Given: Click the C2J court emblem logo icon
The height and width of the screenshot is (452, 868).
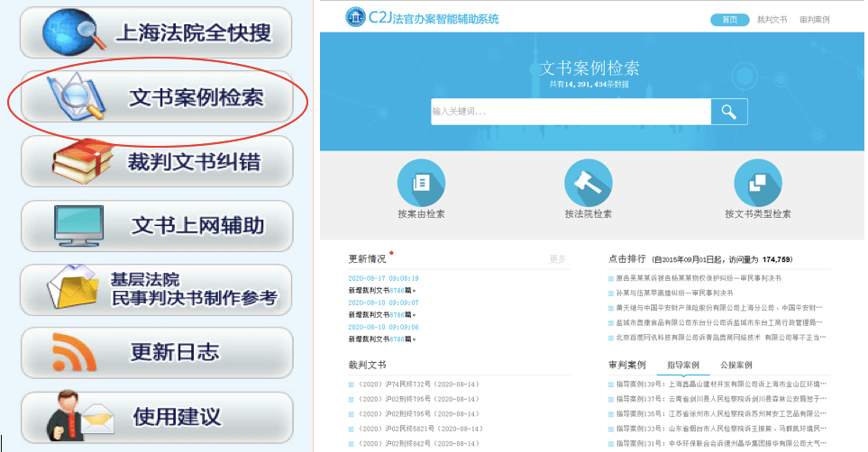Looking at the screenshot, I should (x=355, y=17).
